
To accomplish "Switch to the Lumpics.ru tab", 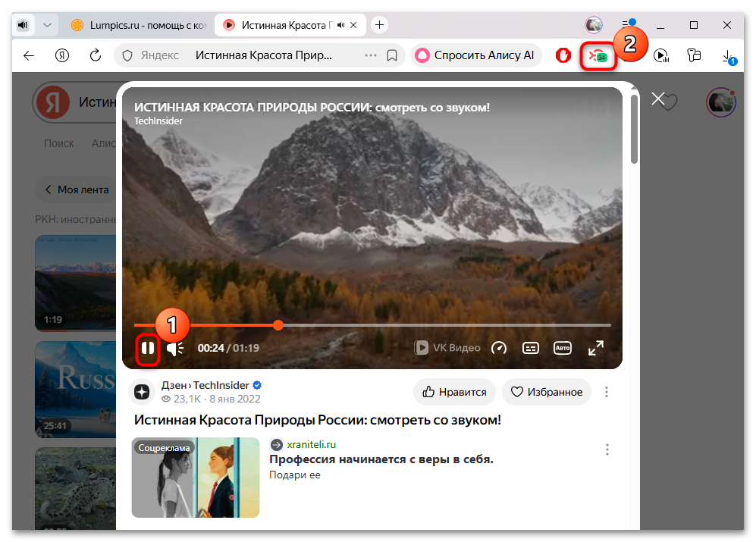I will pyautogui.click(x=138, y=25).
